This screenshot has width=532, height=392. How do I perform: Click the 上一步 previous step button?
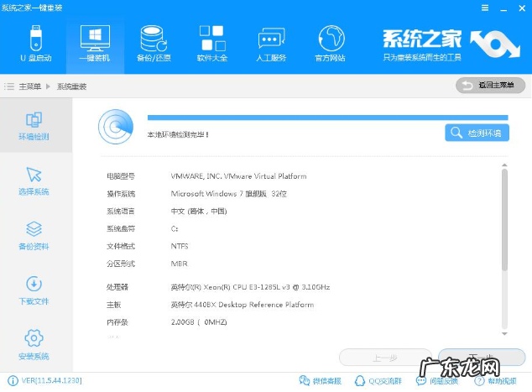pyautogui.click(x=385, y=358)
